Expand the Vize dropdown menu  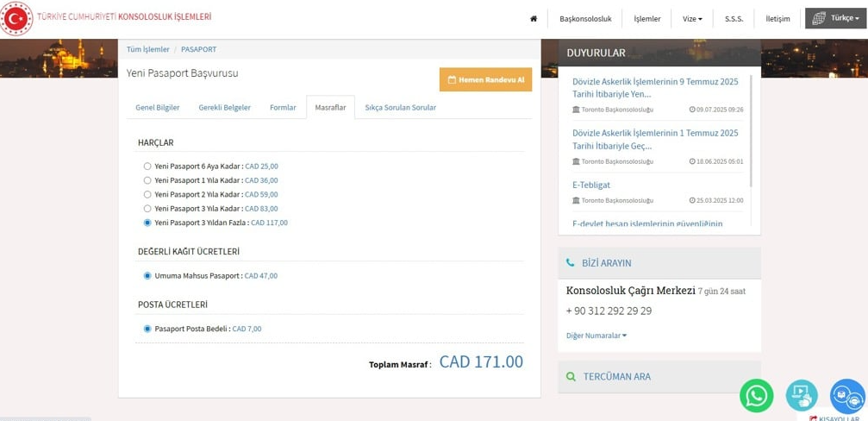click(x=692, y=19)
